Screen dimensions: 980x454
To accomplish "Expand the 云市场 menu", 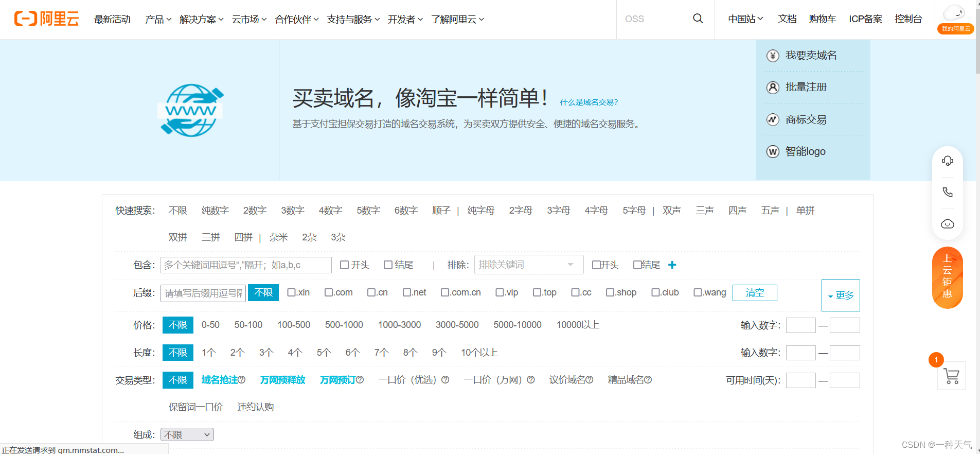I will tap(249, 19).
